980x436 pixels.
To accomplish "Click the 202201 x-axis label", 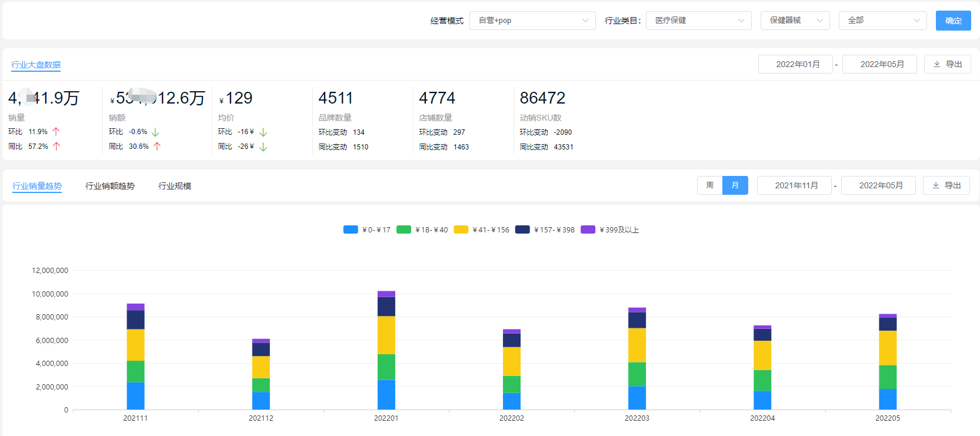I will click(386, 418).
